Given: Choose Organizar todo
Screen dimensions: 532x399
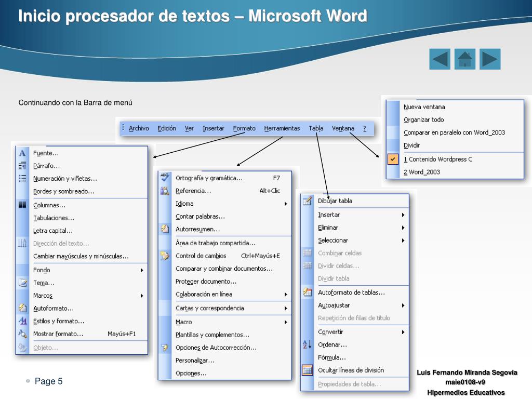Looking at the screenshot, I should tap(423, 120).
